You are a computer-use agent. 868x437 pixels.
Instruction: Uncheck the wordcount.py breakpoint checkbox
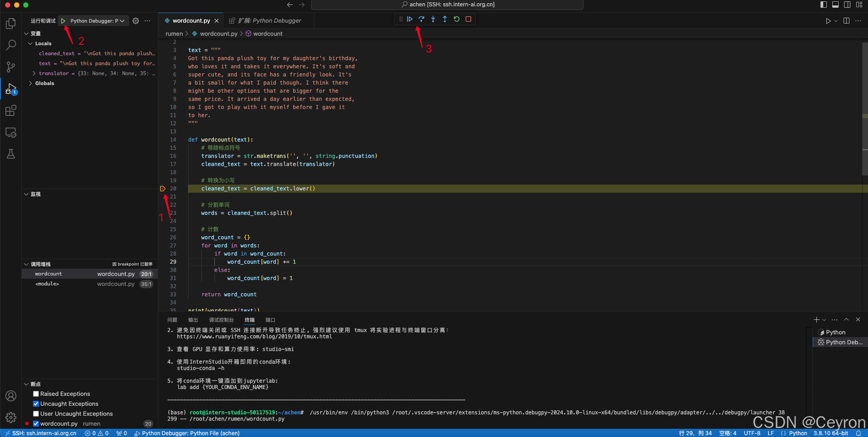(x=36, y=423)
